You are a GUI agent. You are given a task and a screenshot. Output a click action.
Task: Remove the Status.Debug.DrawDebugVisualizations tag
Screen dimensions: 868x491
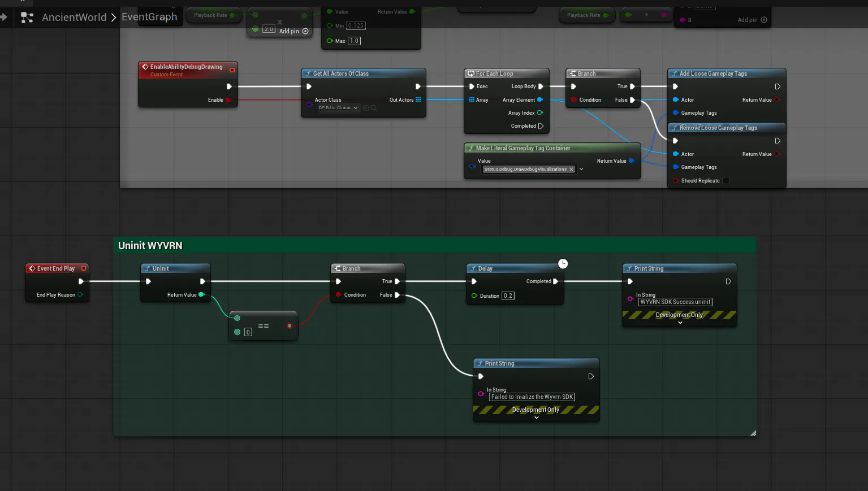point(571,169)
